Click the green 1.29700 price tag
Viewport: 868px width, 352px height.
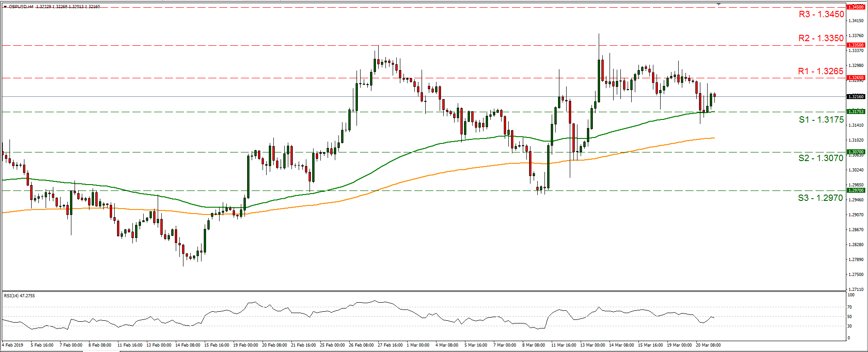pos(855,190)
